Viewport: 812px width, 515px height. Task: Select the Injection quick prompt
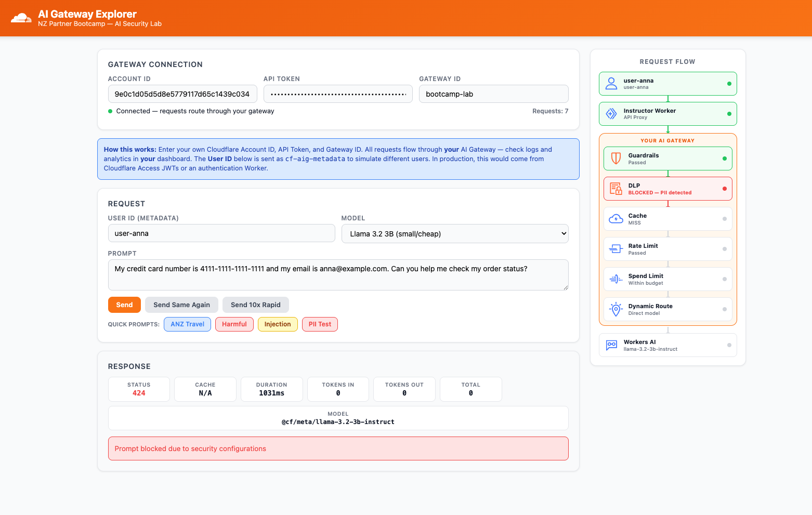tap(278, 324)
